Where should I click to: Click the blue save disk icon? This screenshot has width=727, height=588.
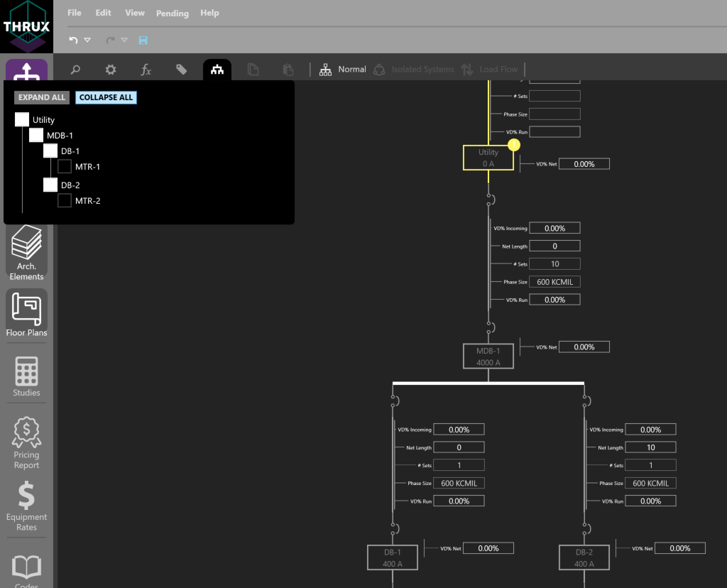coord(143,40)
